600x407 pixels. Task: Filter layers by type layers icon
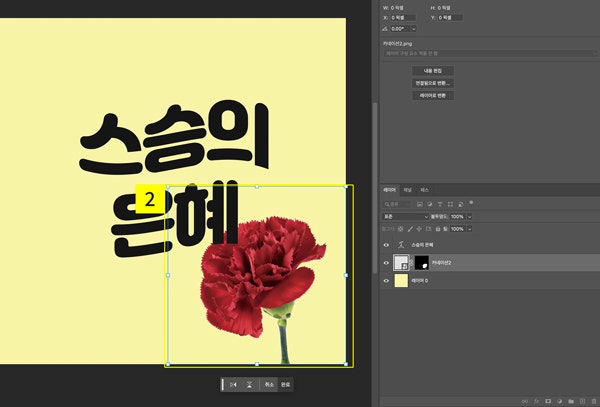coord(440,204)
